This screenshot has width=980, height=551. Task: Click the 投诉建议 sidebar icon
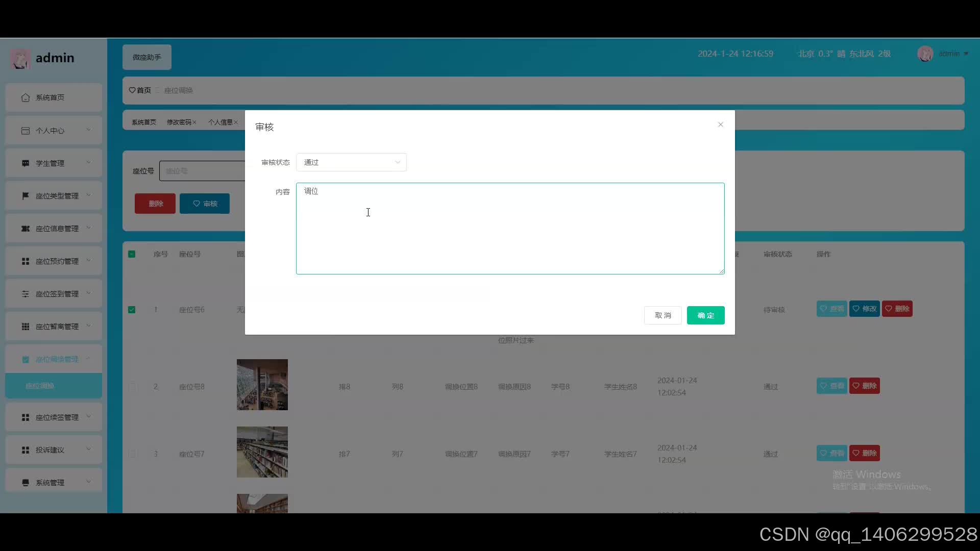(x=26, y=450)
